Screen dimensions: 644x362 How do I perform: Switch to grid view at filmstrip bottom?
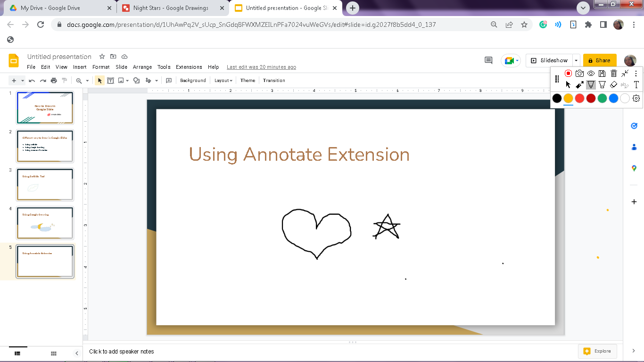pos(54,353)
